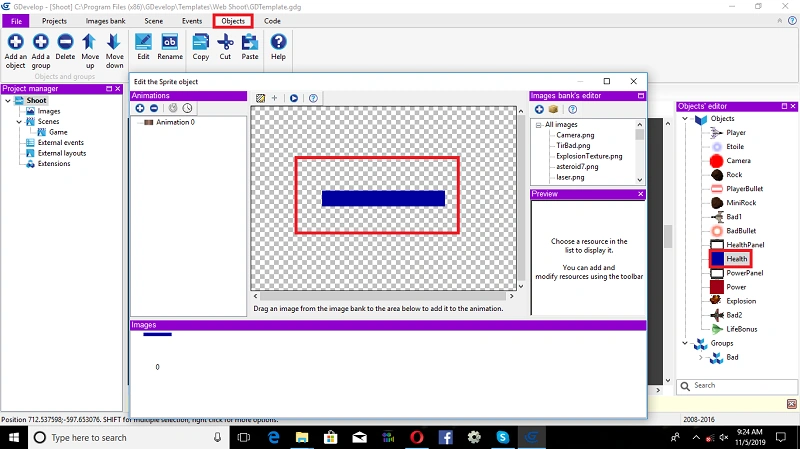
Task: Collapse the Objects node in Objects' editor
Action: (x=685, y=118)
